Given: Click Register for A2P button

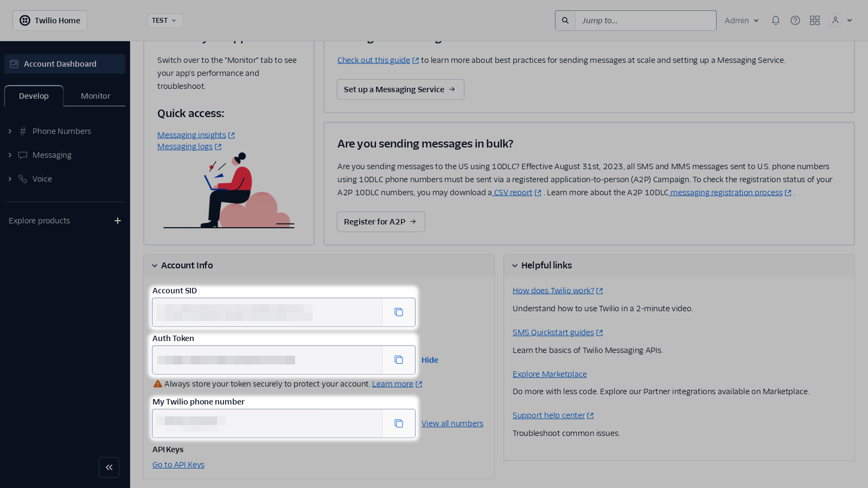Looking at the screenshot, I should coord(381,222).
